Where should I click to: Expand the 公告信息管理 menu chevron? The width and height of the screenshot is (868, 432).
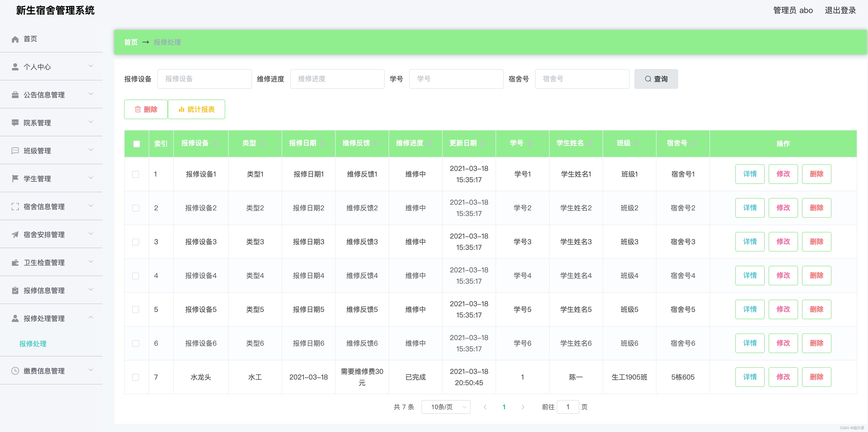point(91,94)
